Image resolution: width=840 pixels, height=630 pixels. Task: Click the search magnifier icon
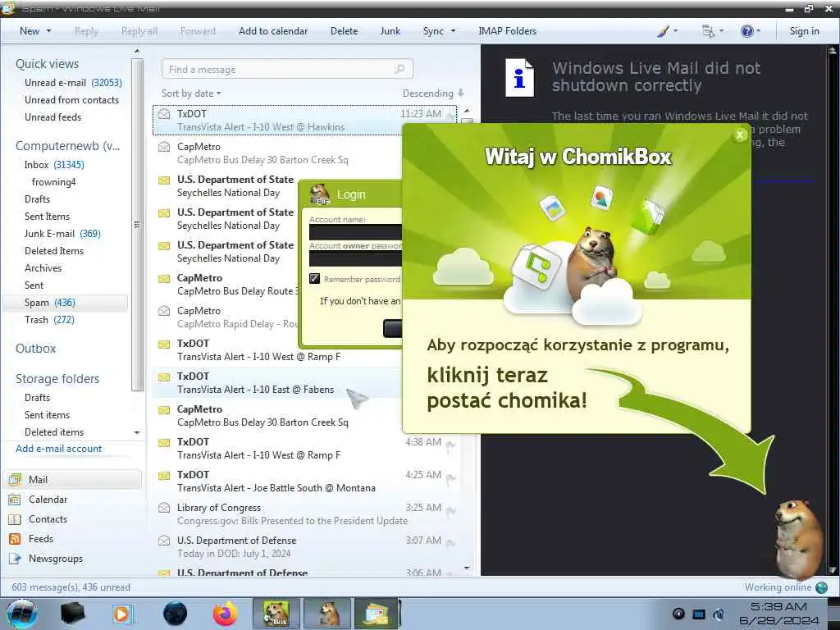click(x=399, y=69)
